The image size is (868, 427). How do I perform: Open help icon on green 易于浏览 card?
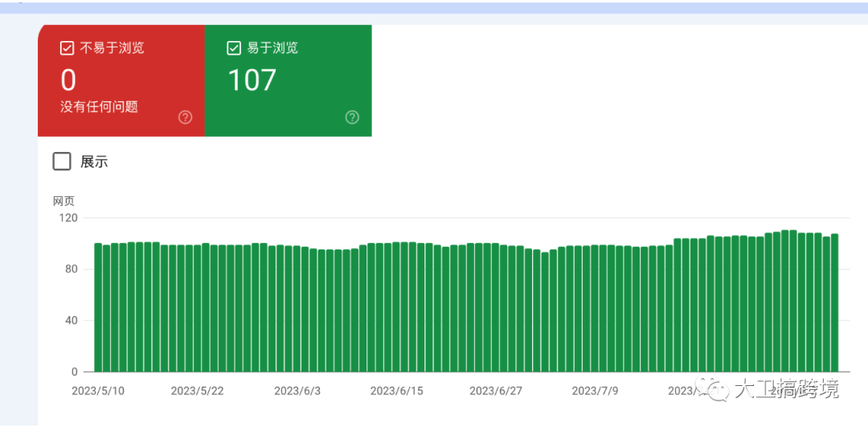[x=352, y=117]
